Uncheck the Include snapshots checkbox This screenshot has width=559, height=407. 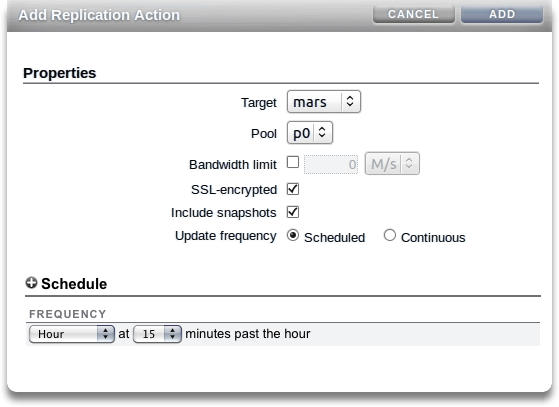click(293, 212)
